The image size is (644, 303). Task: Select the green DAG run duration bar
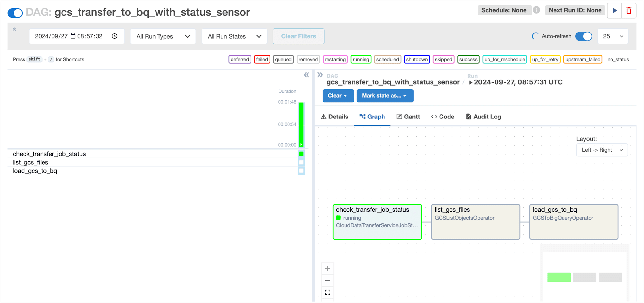coord(301,124)
